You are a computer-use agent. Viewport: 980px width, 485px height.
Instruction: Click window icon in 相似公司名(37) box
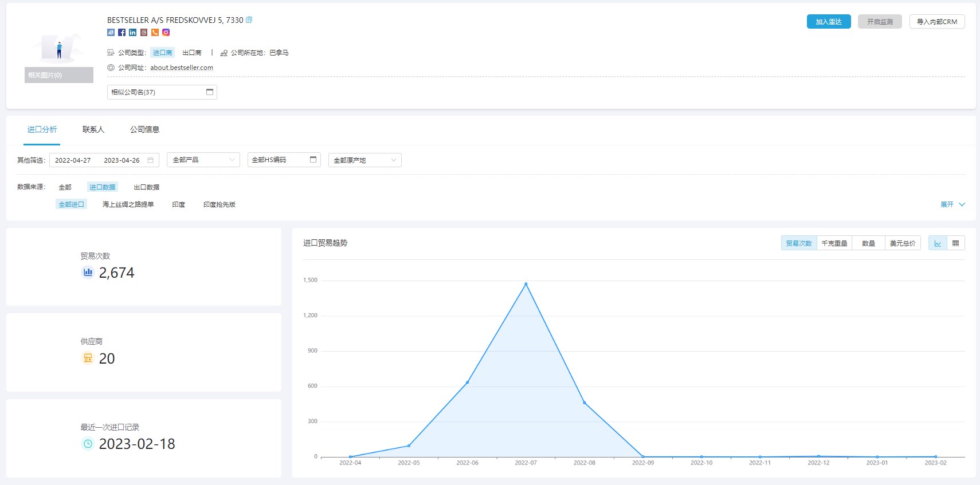[x=209, y=92]
